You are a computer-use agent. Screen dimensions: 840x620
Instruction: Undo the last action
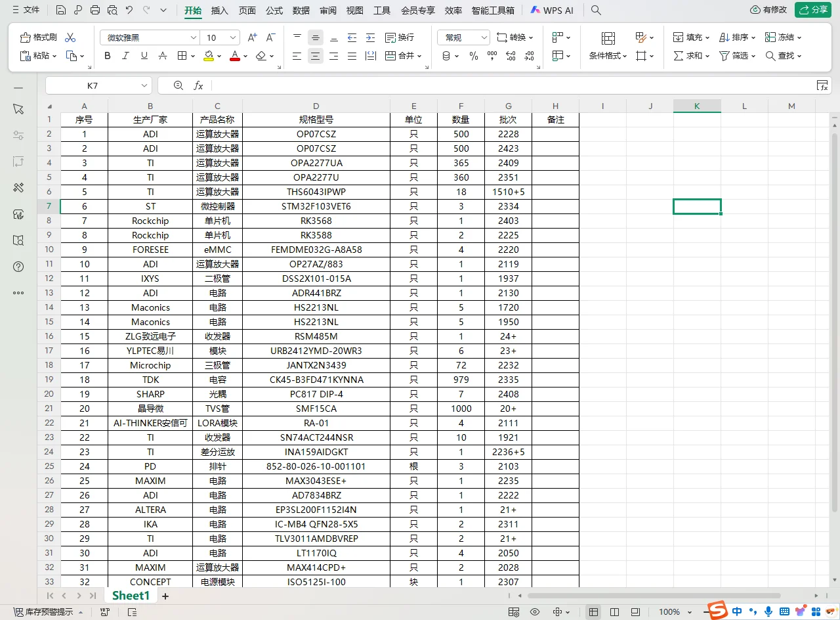pyautogui.click(x=129, y=11)
